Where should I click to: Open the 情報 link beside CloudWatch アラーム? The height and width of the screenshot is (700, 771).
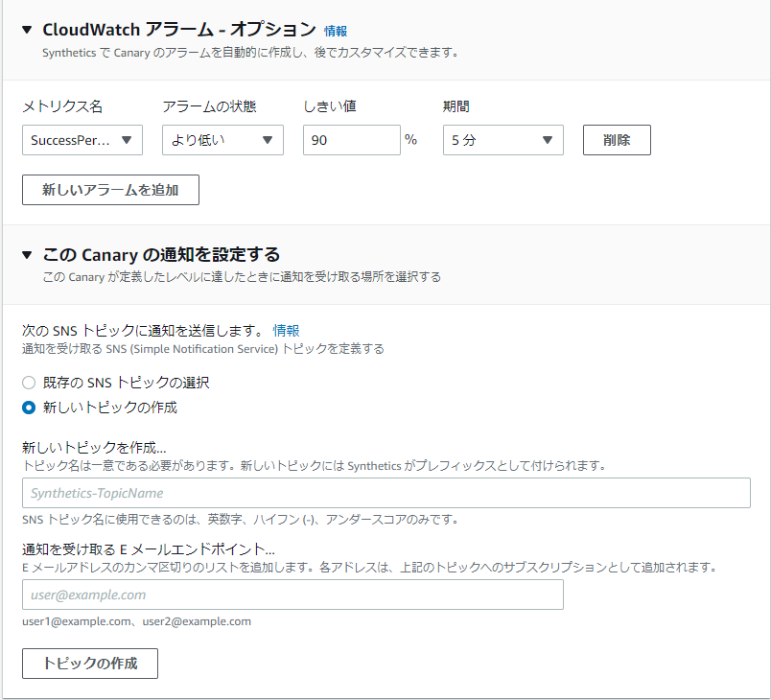tap(336, 31)
